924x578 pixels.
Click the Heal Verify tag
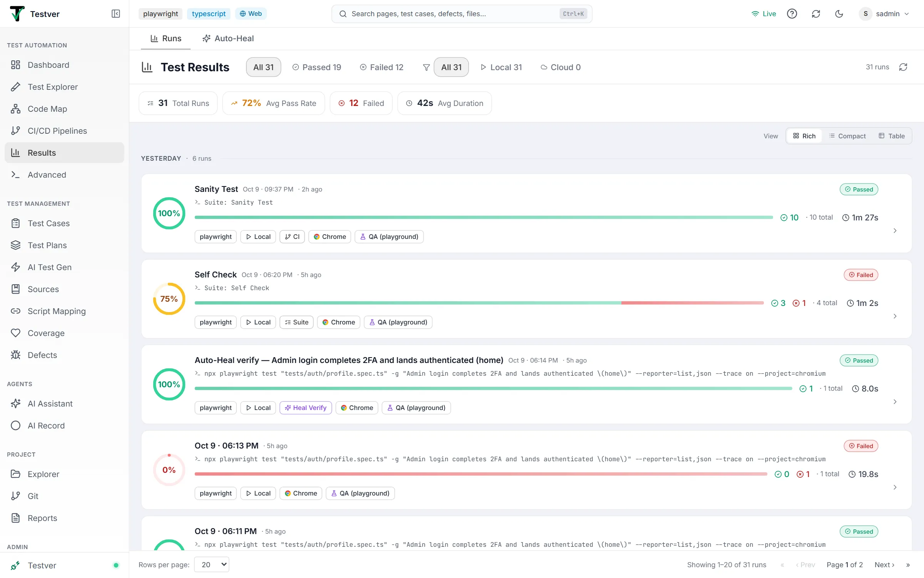coord(306,408)
